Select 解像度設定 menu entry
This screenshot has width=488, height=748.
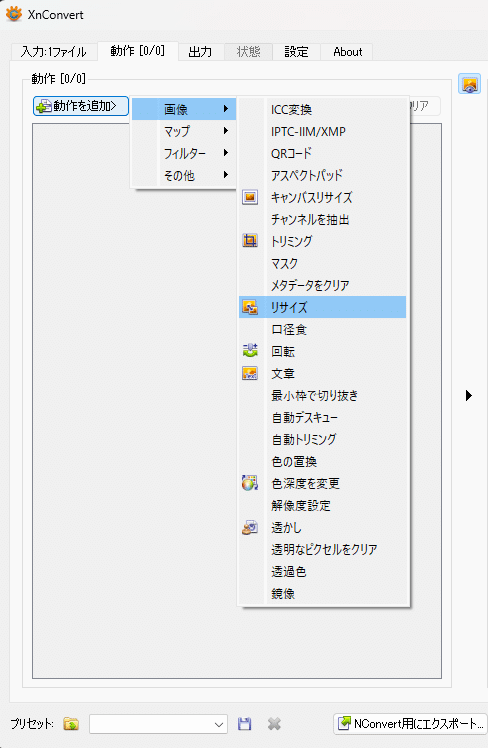[322, 505]
